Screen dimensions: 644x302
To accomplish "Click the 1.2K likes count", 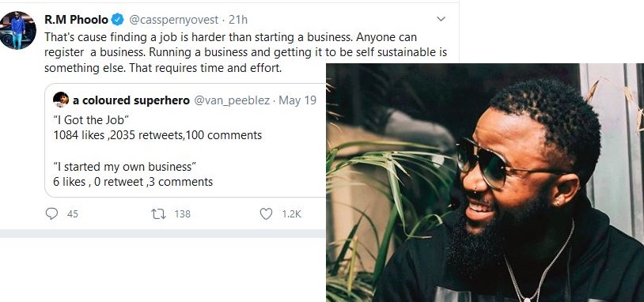I will click(292, 213).
